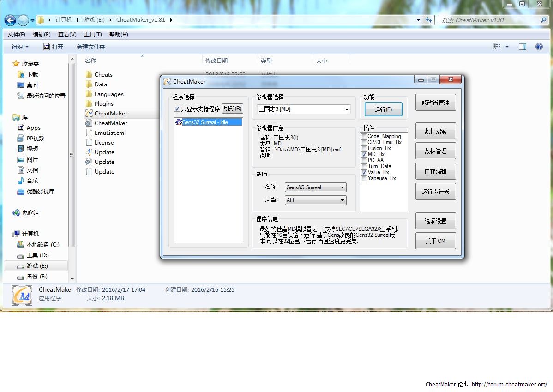
Task: Click the 运行(E) button
Action: pos(383,109)
